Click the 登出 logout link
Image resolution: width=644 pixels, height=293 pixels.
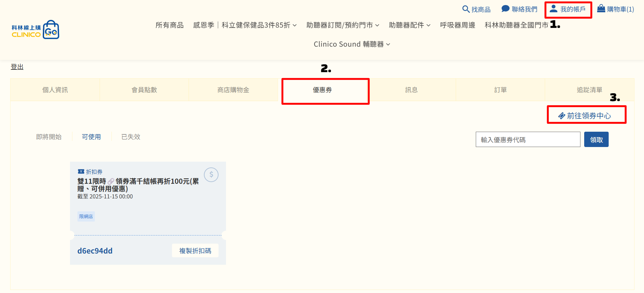click(17, 67)
